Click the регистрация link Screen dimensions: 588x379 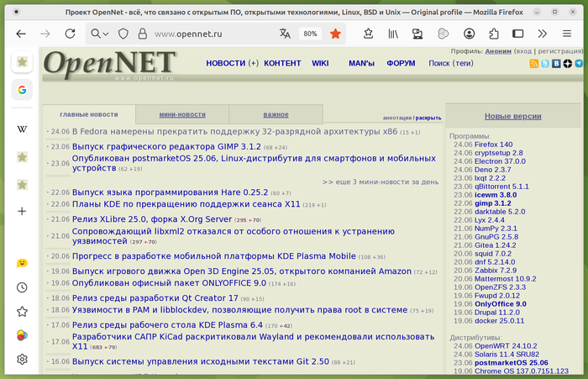pyautogui.click(x=559, y=51)
